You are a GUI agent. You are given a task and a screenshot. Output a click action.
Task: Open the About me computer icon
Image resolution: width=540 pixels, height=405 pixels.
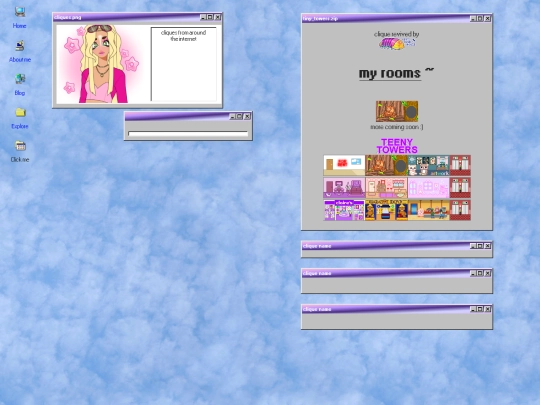pyautogui.click(x=20, y=46)
